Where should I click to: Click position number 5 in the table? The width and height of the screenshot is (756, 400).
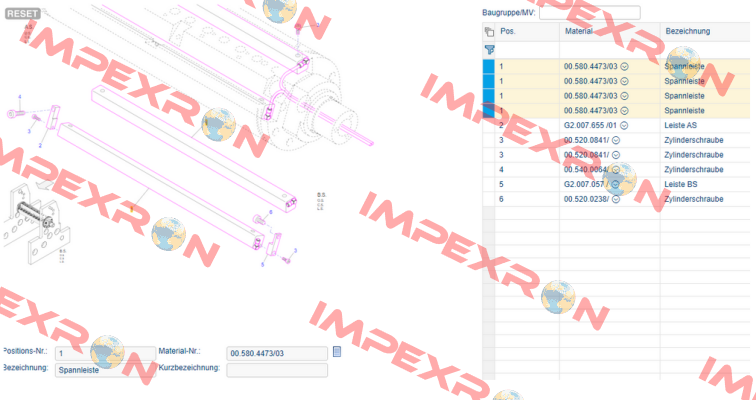(x=501, y=185)
